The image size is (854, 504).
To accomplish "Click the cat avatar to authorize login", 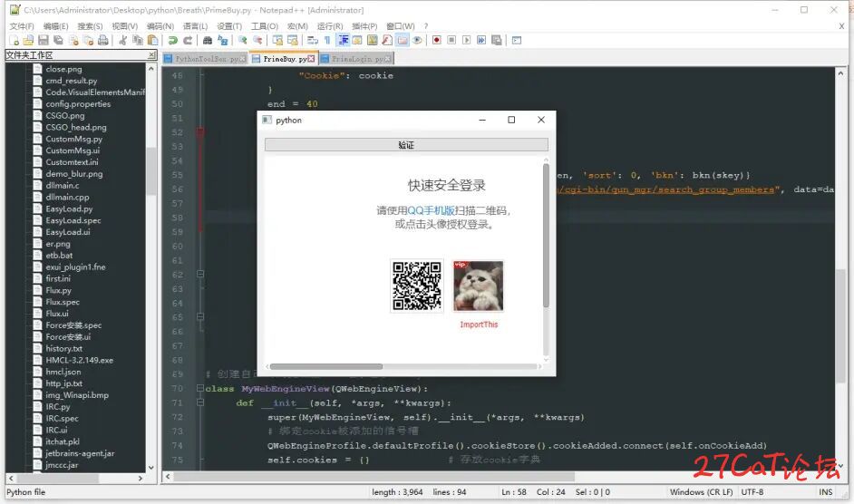I will pyautogui.click(x=479, y=286).
